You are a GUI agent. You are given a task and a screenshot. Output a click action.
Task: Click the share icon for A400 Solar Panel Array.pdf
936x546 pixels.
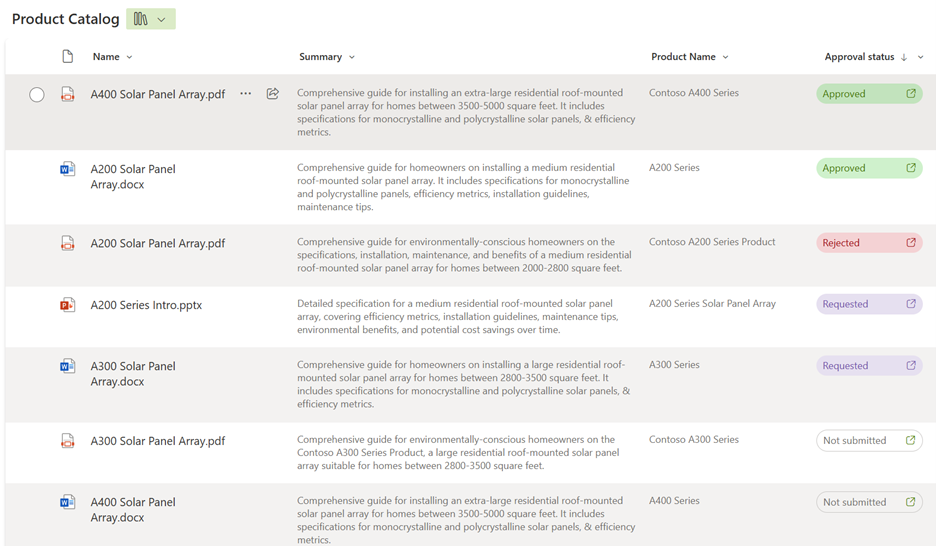click(272, 93)
